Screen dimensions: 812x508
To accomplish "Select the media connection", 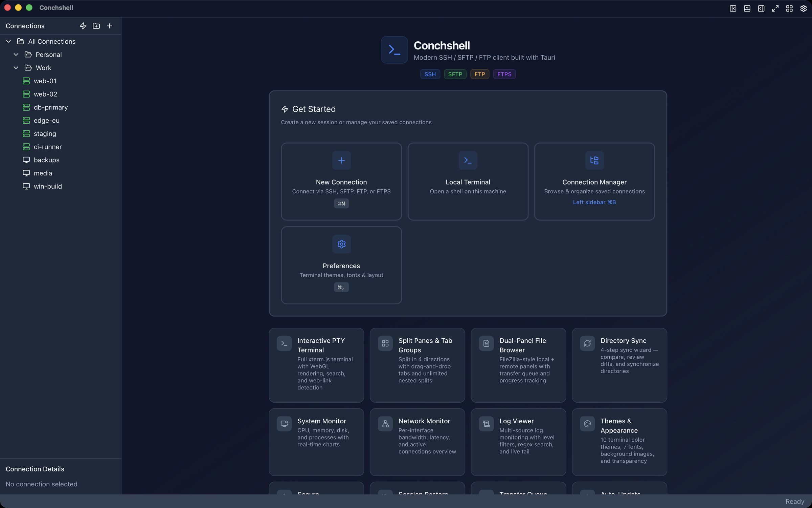I will [61, 173].
